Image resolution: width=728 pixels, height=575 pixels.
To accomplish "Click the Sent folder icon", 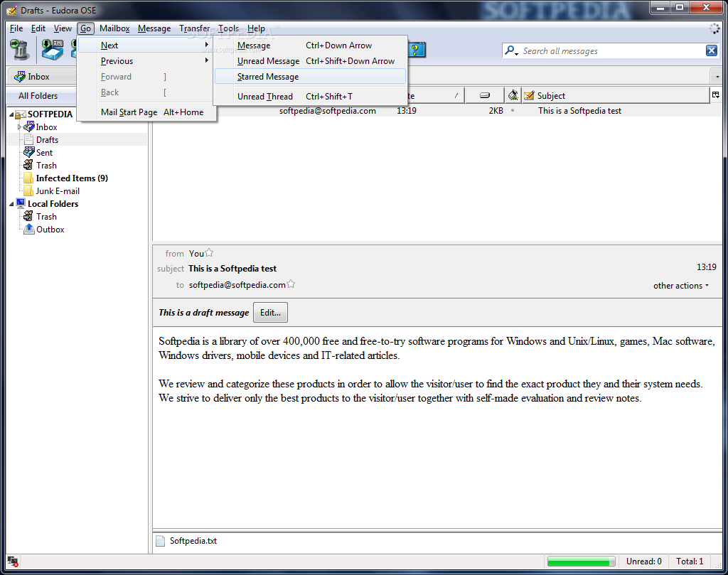I will click(x=28, y=152).
